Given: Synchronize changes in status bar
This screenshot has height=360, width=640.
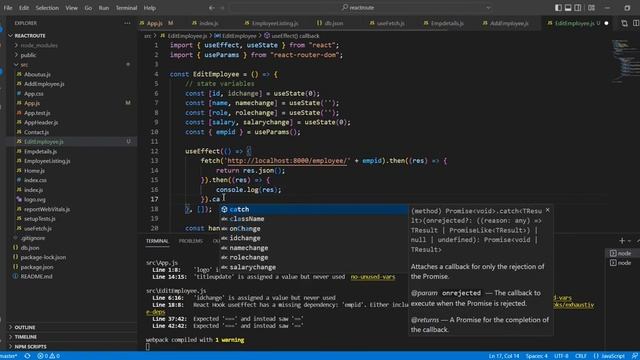Looking at the screenshot, I should 27,356.
